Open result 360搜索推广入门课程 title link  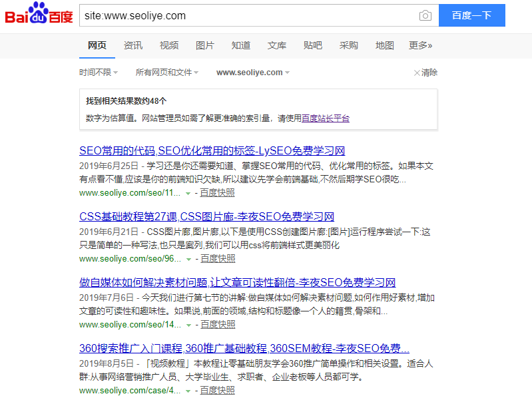[x=244, y=348]
